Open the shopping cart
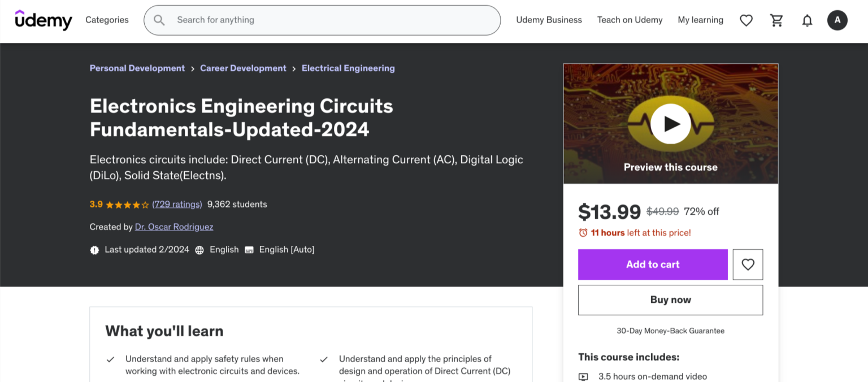Viewport: 868px width, 382px height. tap(776, 20)
